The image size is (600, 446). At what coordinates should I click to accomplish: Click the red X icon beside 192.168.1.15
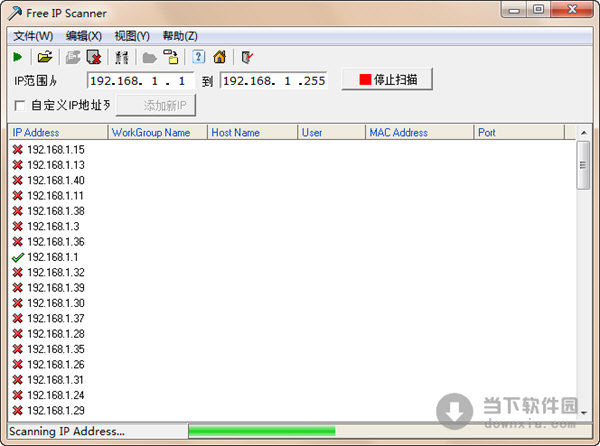click(x=17, y=150)
